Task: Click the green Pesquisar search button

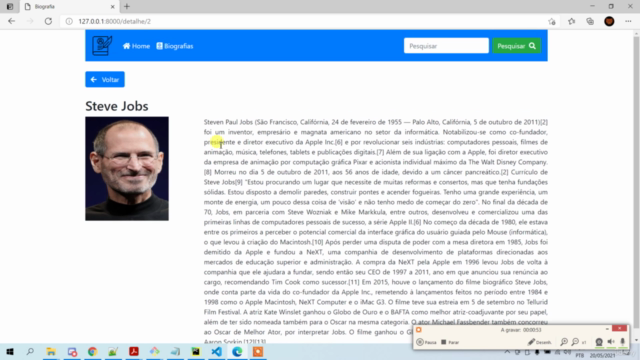Action: [x=516, y=46]
